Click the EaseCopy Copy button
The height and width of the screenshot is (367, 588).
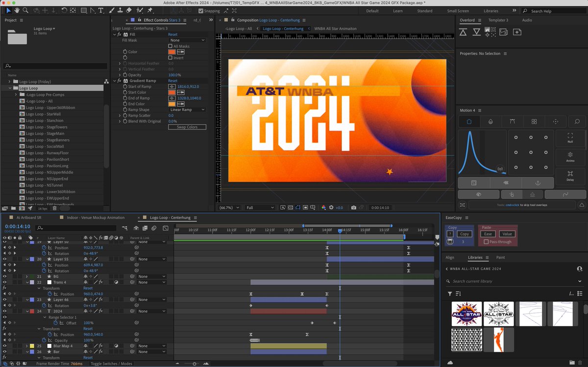tap(465, 234)
